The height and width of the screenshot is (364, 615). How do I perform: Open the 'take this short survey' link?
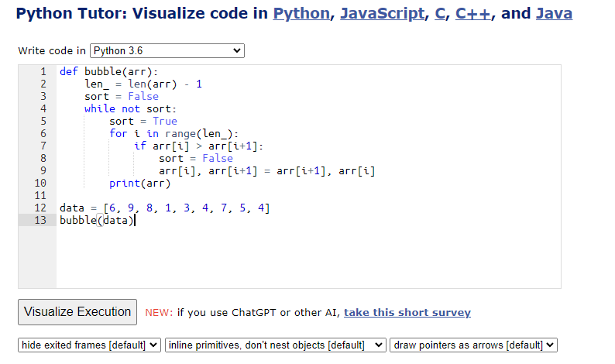tap(407, 312)
